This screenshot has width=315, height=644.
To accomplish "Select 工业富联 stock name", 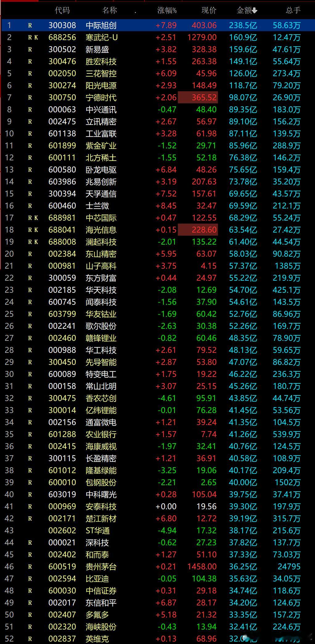I will click(x=101, y=134).
